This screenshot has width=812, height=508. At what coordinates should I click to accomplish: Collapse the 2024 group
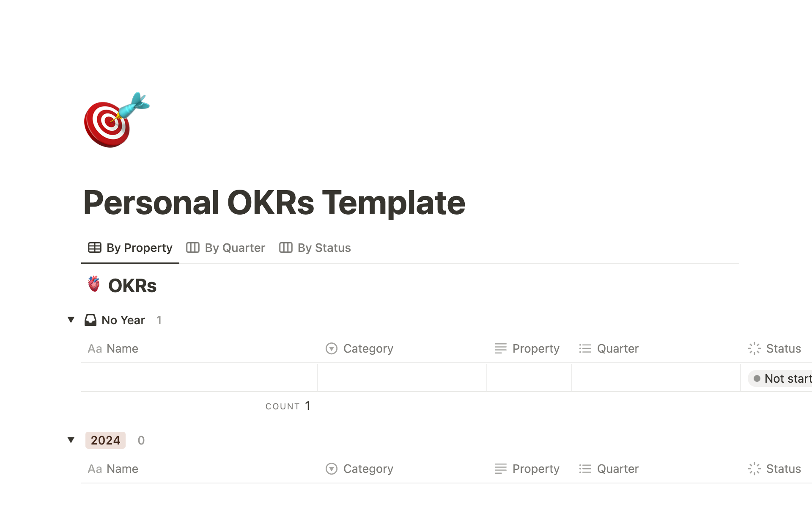(71, 440)
